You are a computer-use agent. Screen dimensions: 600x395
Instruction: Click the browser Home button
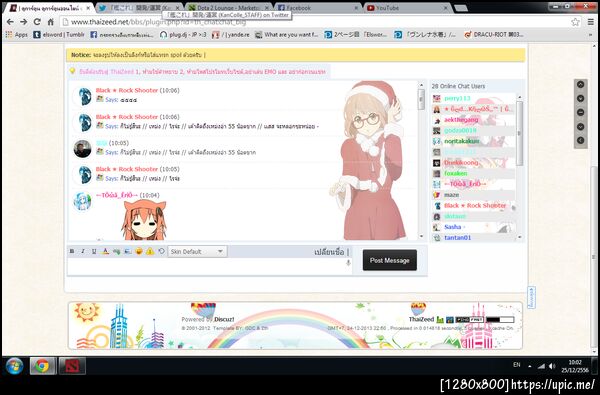51,22
